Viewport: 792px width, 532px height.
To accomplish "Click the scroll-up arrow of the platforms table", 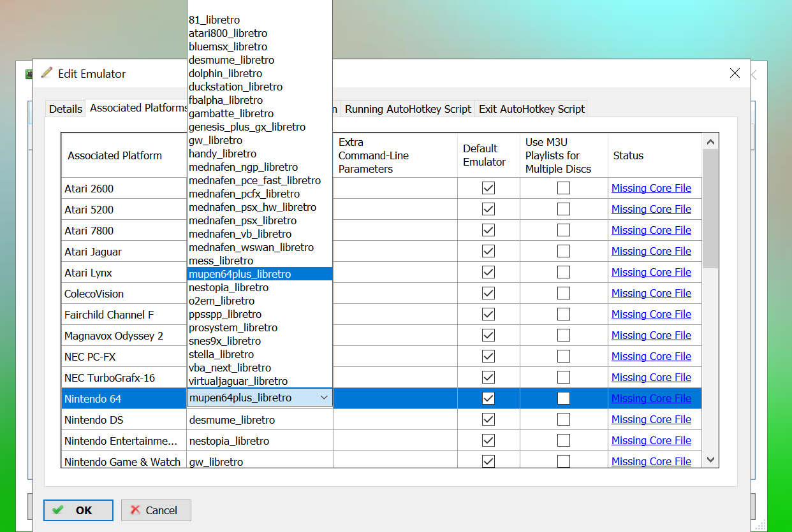I will pyautogui.click(x=710, y=142).
